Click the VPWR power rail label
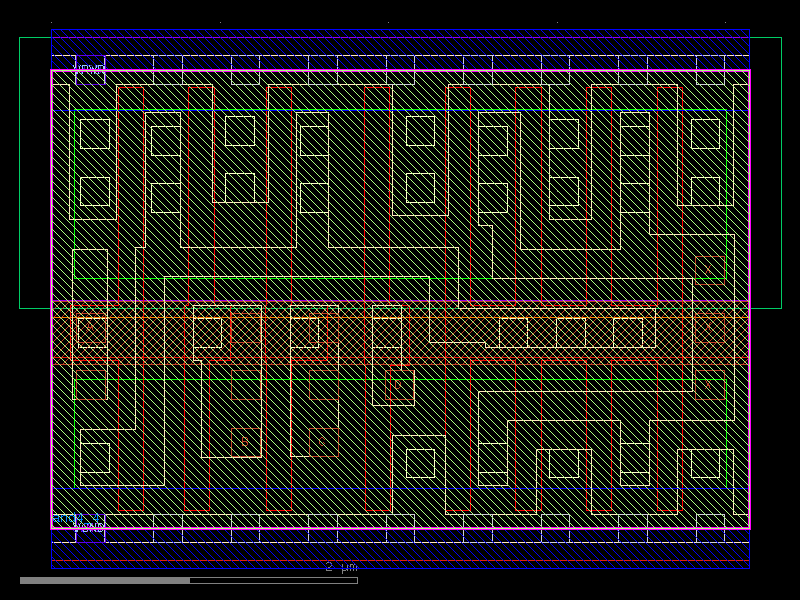Image resolution: width=800 pixels, height=600 pixels. coord(88,66)
